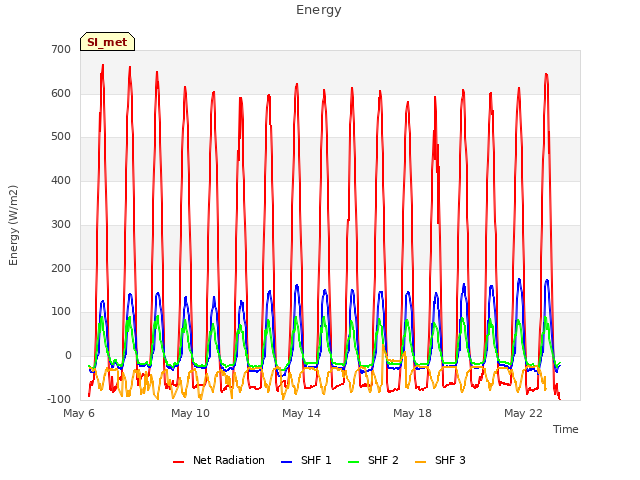The height and width of the screenshot is (480, 640).
Task: Toggle the SHF 2 legend entry
Action: coord(373,460)
